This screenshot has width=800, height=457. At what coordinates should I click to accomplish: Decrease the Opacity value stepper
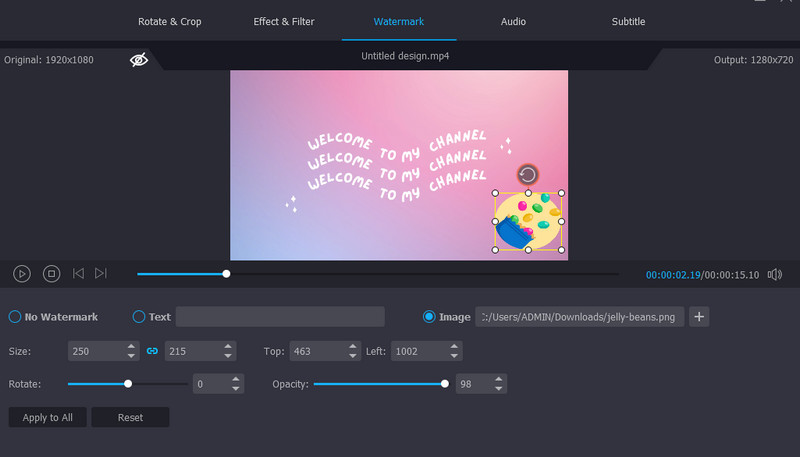coord(499,388)
